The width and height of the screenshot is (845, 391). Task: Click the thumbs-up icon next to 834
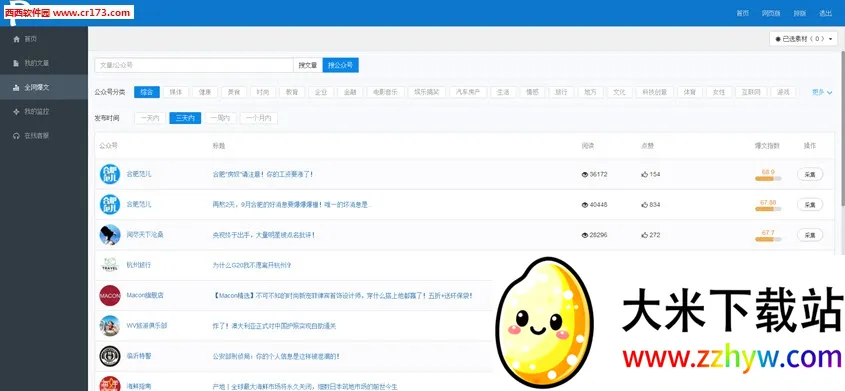(645, 205)
